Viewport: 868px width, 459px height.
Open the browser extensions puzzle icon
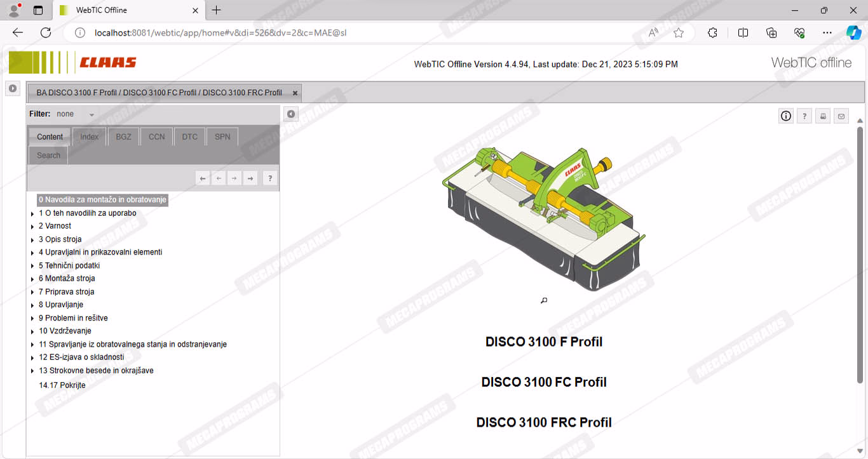pos(712,33)
